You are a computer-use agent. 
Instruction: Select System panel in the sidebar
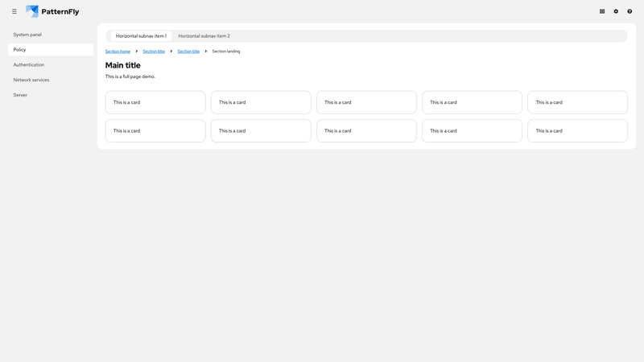coord(27,35)
